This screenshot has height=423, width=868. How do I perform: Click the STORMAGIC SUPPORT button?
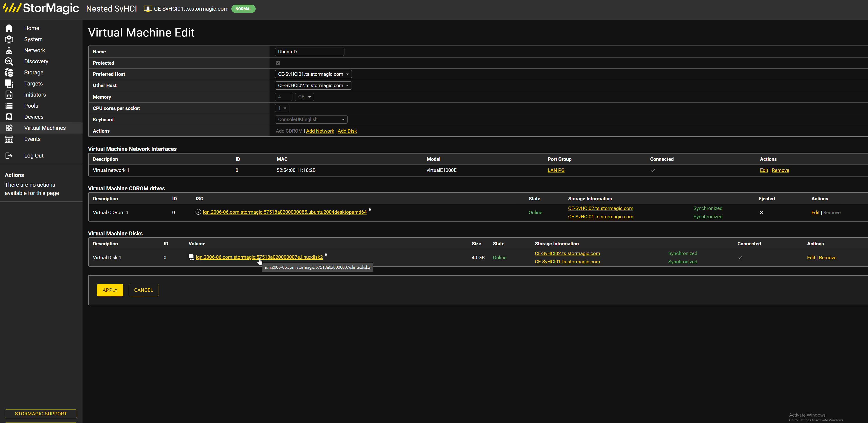click(x=41, y=414)
